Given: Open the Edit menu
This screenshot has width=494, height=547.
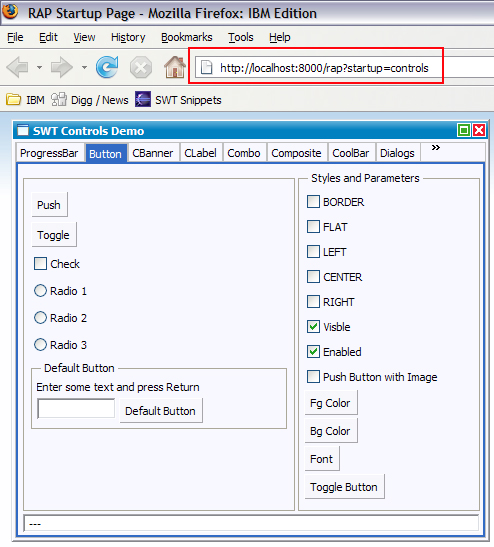Looking at the screenshot, I should tap(48, 37).
